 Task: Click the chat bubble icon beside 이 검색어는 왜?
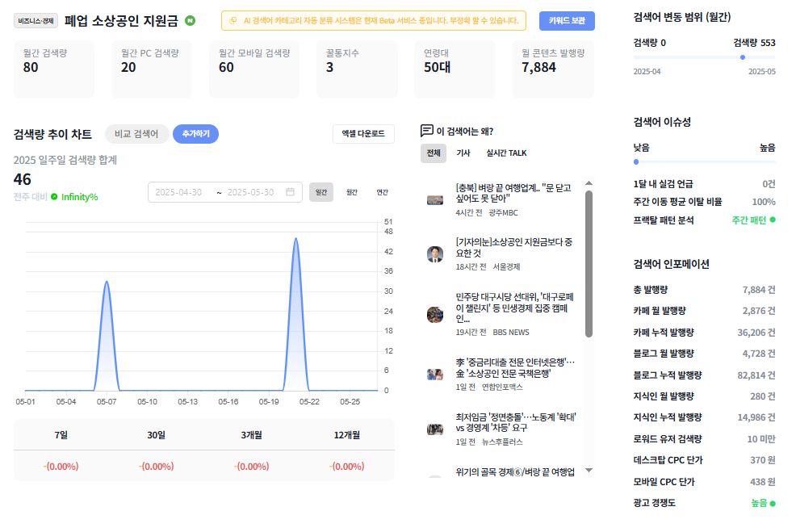(x=427, y=131)
